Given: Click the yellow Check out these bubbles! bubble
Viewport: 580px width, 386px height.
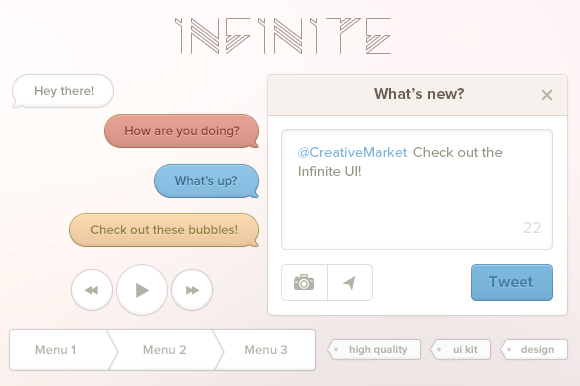Looking at the screenshot, I should pos(164,230).
